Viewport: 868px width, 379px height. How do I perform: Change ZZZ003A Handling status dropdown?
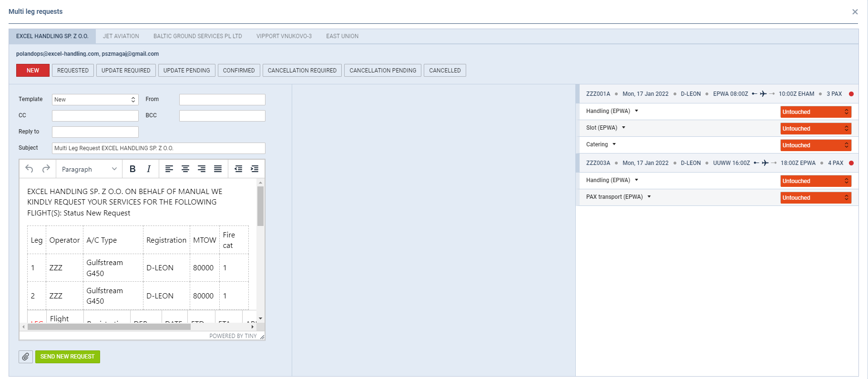click(x=816, y=181)
